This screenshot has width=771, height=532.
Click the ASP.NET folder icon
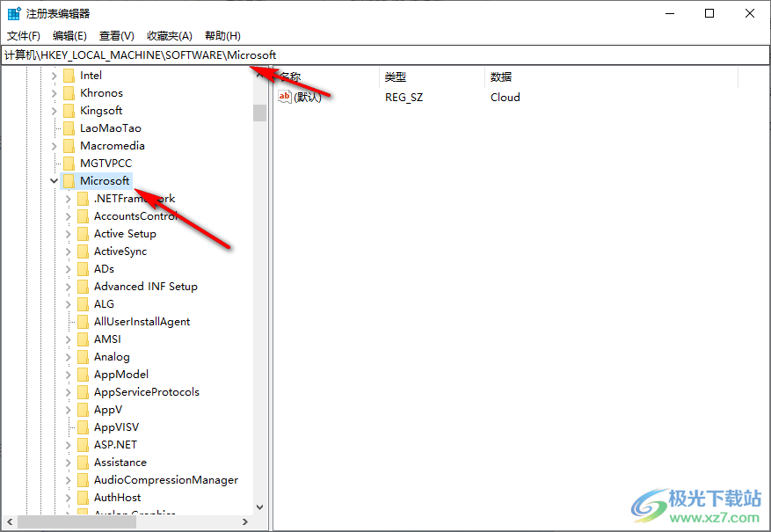pos(84,445)
